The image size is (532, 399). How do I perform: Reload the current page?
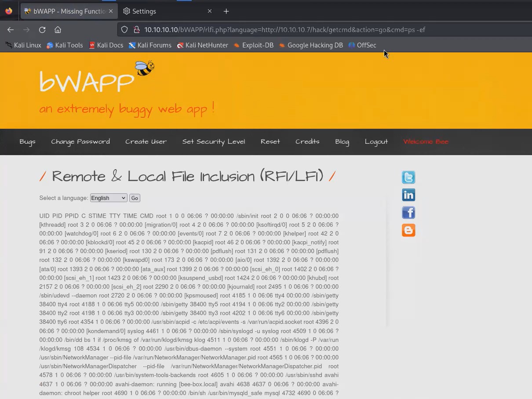pyautogui.click(x=42, y=30)
